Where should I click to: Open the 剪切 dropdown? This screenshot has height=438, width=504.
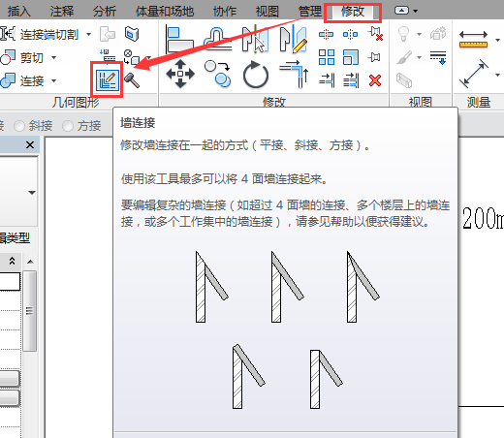pyautogui.click(x=53, y=57)
